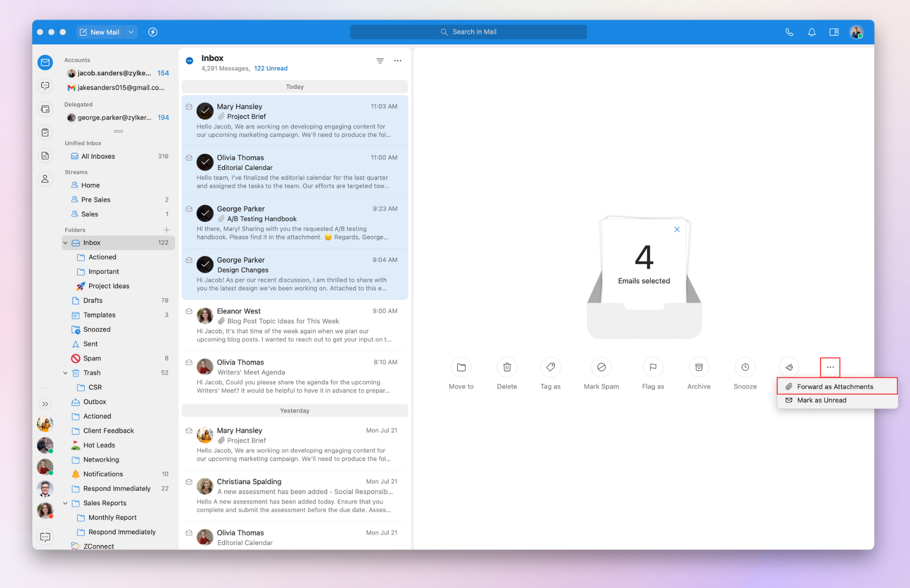Open the Home stream
Viewport: 910px width, 588px height.
pyautogui.click(x=119, y=185)
